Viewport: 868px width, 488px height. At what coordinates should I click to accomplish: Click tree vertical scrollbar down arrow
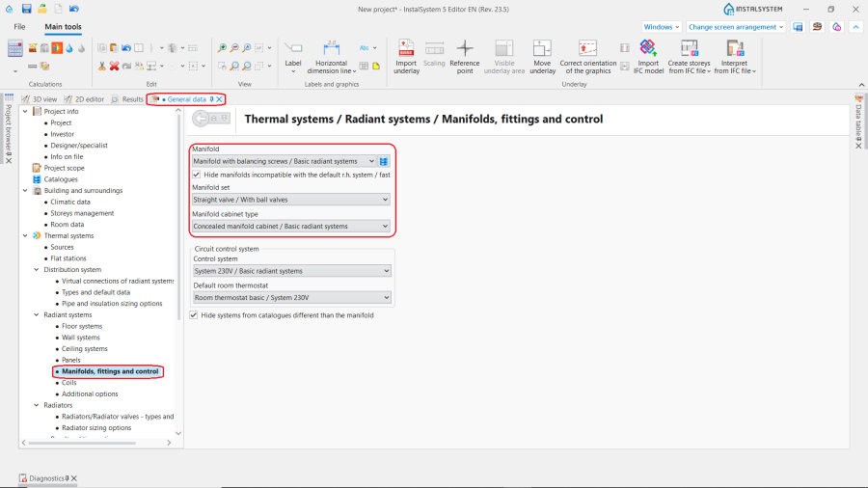[178, 433]
